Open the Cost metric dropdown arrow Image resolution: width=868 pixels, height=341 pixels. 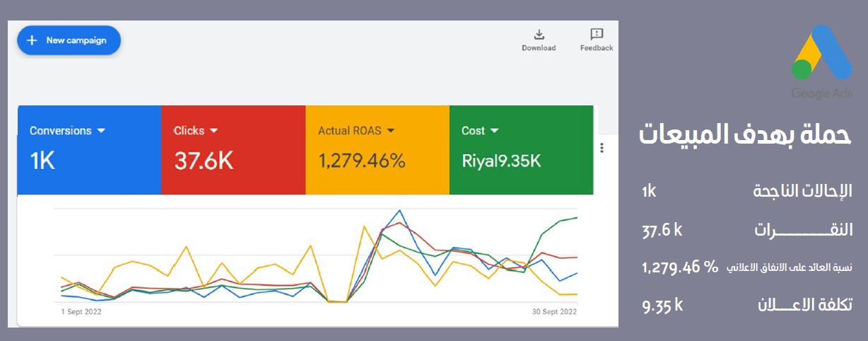click(494, 131)
